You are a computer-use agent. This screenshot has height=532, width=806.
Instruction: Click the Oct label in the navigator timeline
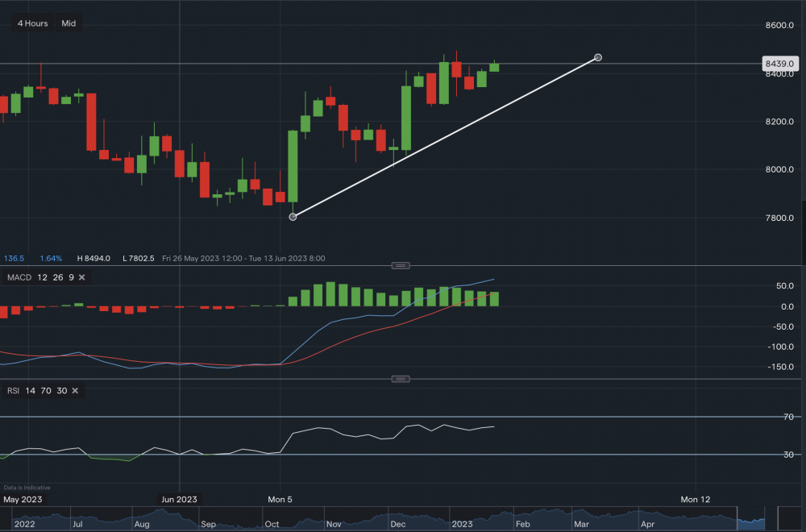(x=271, y=523)
